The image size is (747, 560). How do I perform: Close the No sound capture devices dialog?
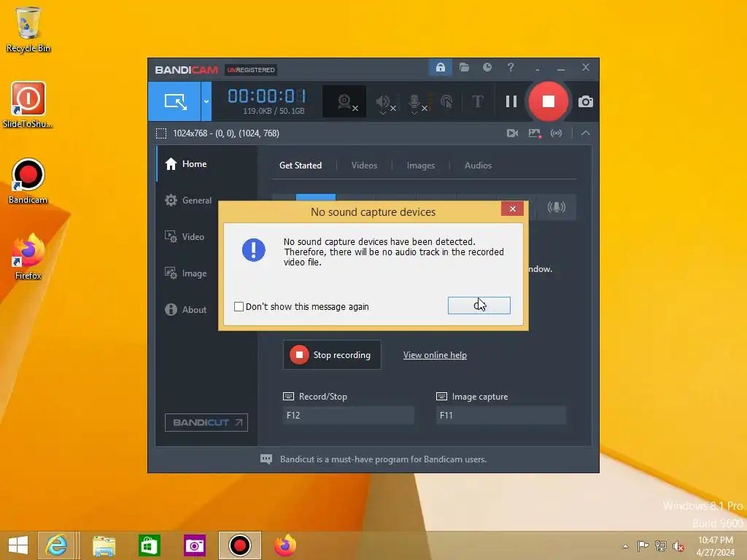(512, 209)
